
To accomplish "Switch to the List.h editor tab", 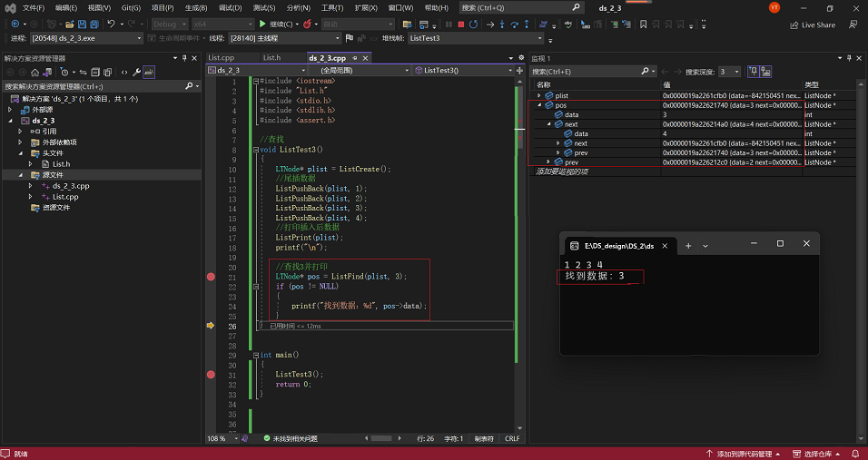I will coord(271,58).
